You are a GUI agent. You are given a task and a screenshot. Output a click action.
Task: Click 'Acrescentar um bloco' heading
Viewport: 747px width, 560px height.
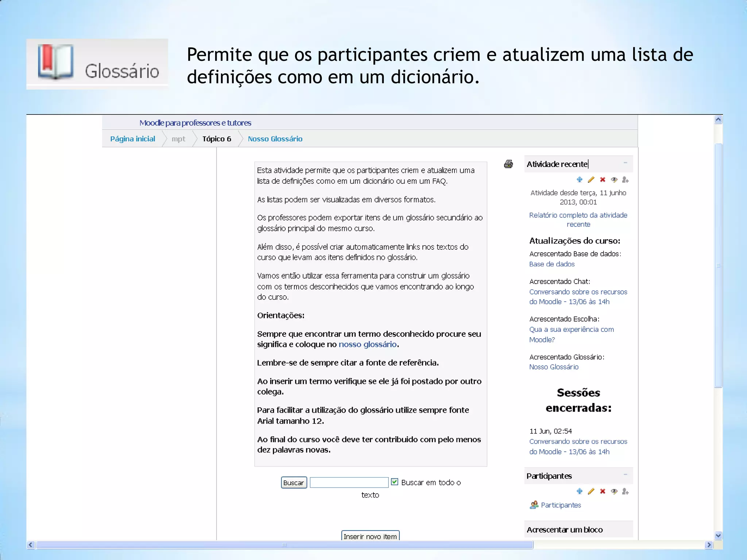(x=565, y=529)
